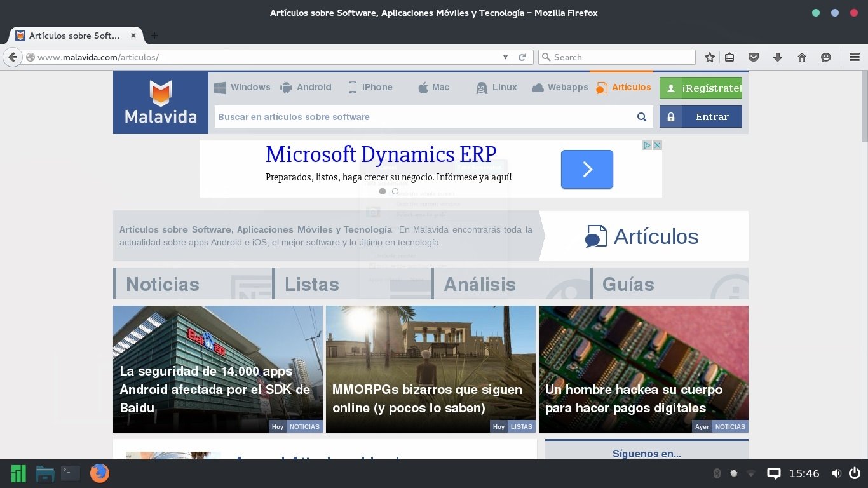868x488 pixels.
Task: Switch to the Noticias category tab
Action: tap(193, 283)
